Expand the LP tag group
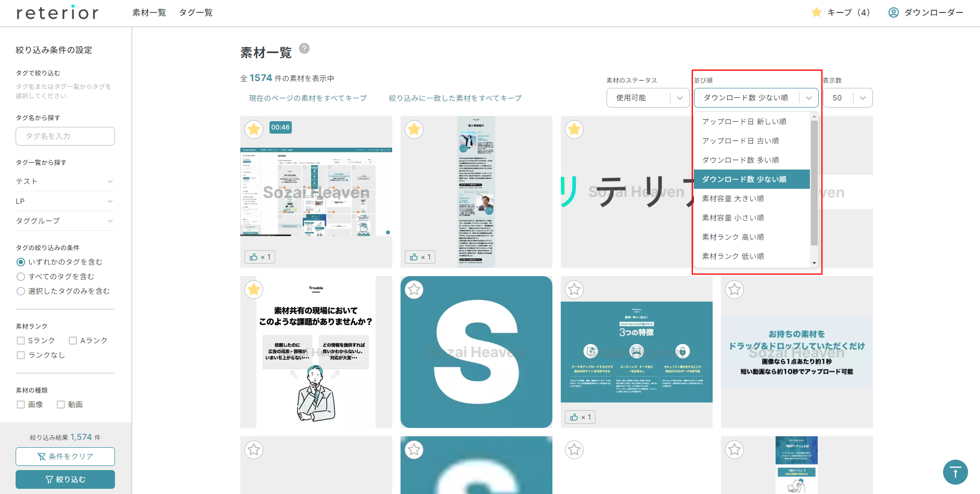Viewport: 980px width, 494px height. (x=65, y=201)
